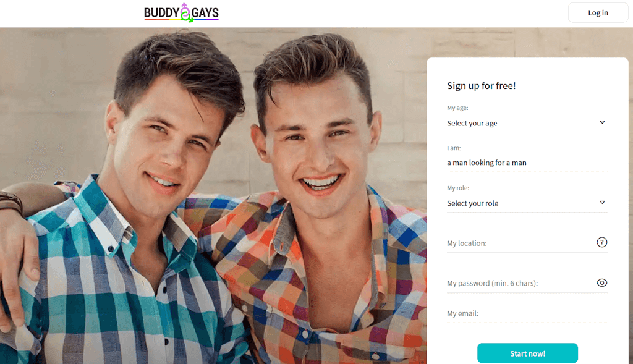This screenshot has width=633, height=364.
Task: Open the Select your role dropdown
Action: click(x=527, y=203)
